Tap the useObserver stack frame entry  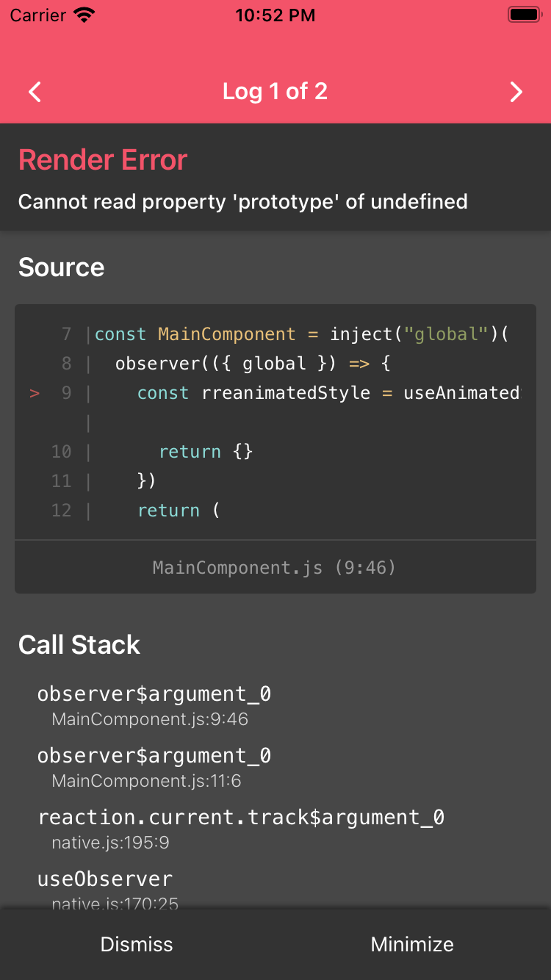click(104, 879)
